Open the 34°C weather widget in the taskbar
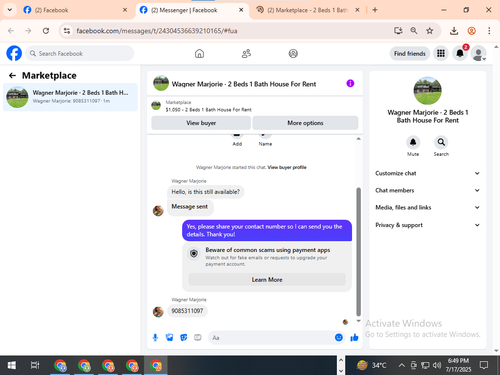 click(x=371, y=365)
